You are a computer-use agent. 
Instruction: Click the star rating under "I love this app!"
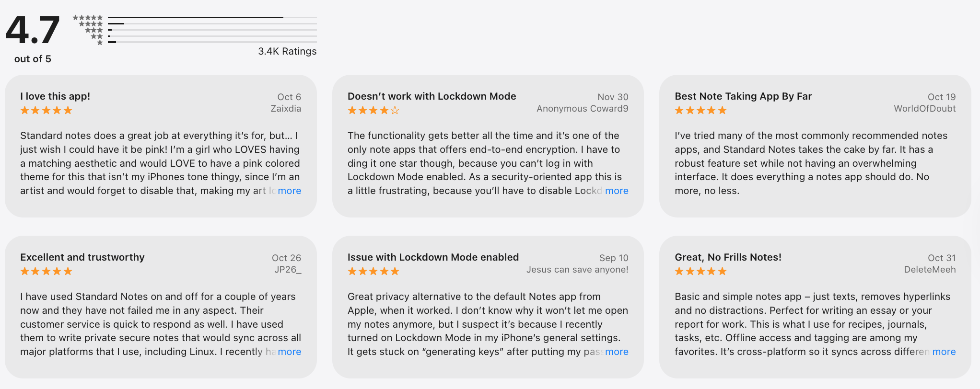click(x=46, y=110)
